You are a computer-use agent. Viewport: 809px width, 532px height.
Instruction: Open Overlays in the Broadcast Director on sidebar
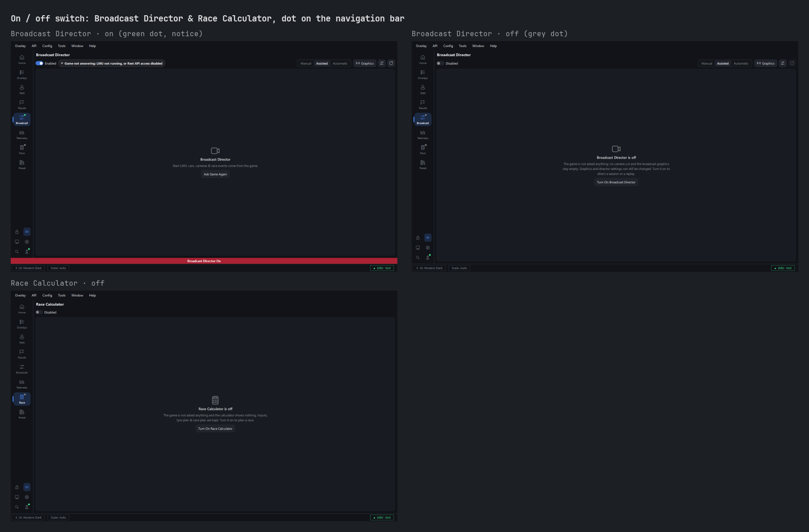click(22, 74)
